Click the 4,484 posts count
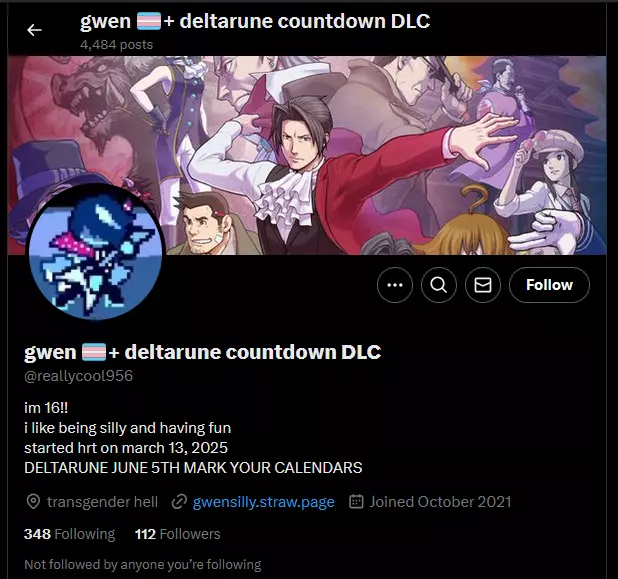This screenshot has width=618, height=579. coord(116,45)
